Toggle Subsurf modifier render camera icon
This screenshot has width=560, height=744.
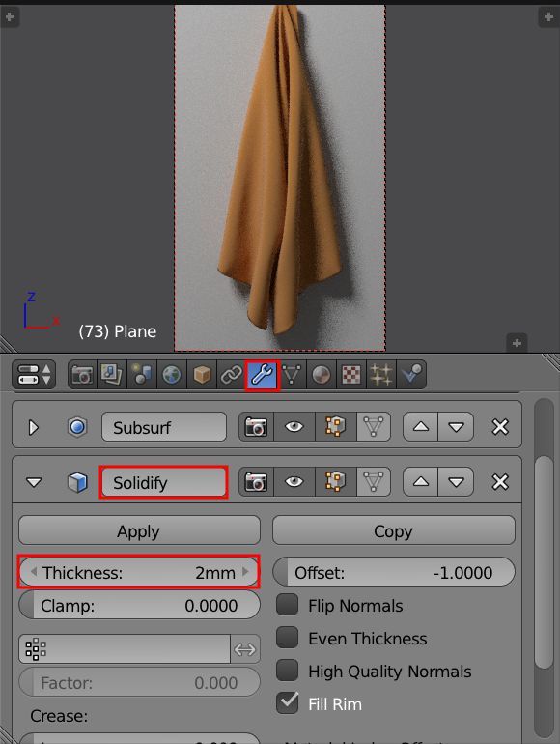click(256, 427)
